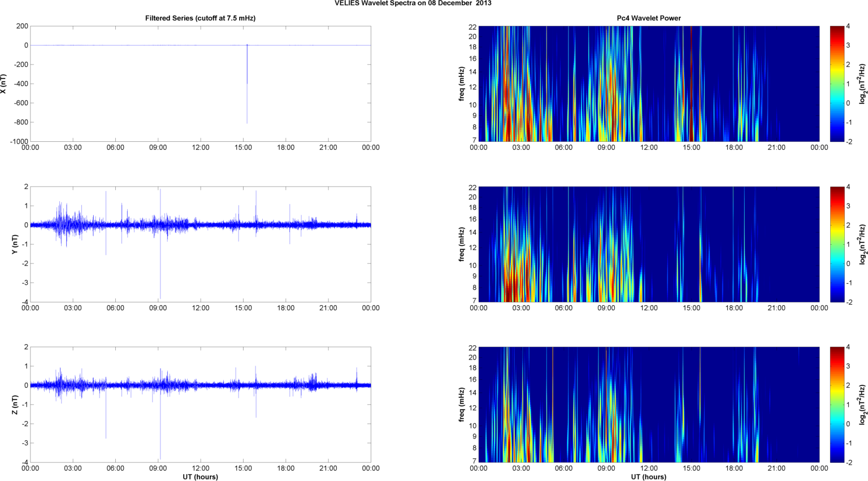Click the 'X (nT)' axis label
Image resolution: width=868 pixels, height=481 pixels.
tap(3, 84)
